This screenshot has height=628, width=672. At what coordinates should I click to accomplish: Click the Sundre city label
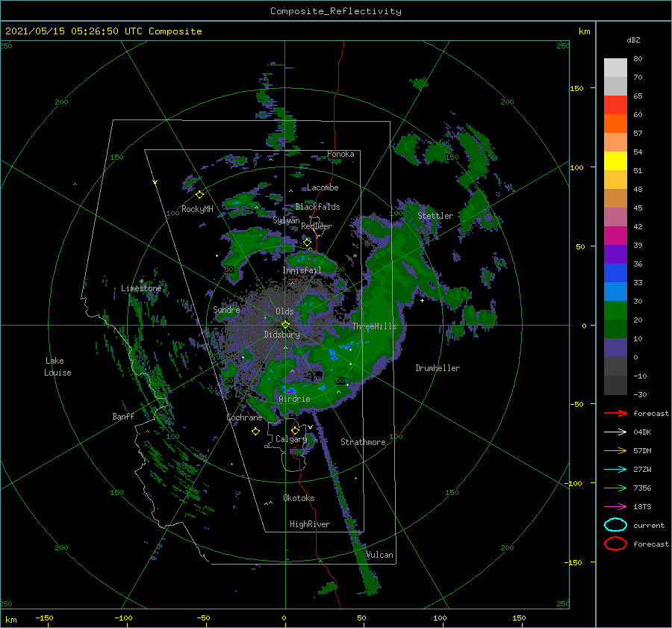coord(226,309)
